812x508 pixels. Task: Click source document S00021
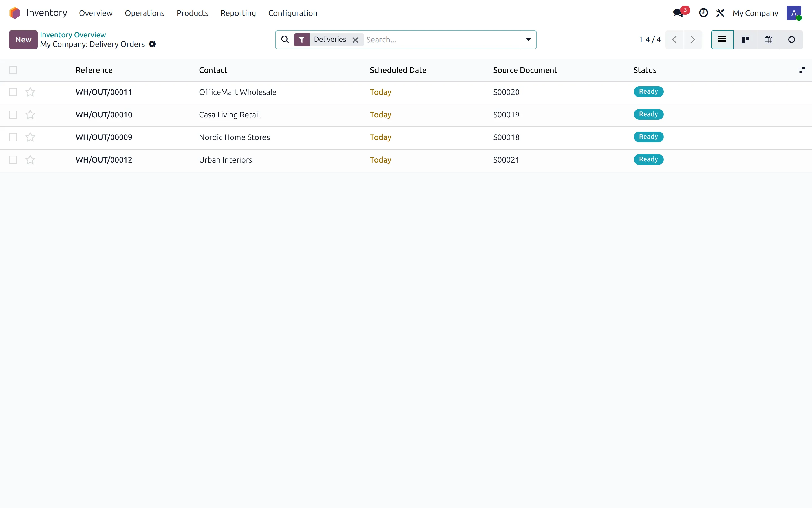(x=506, y=159)
